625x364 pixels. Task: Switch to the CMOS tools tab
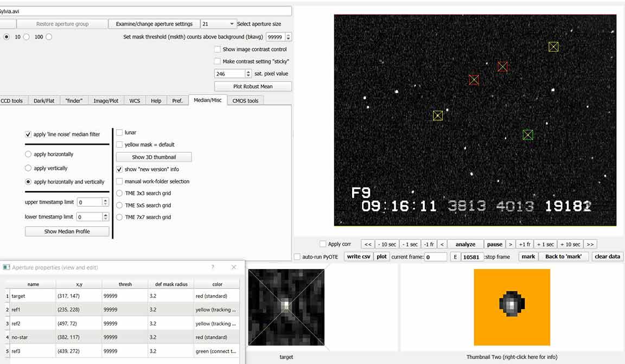[245, 101]
